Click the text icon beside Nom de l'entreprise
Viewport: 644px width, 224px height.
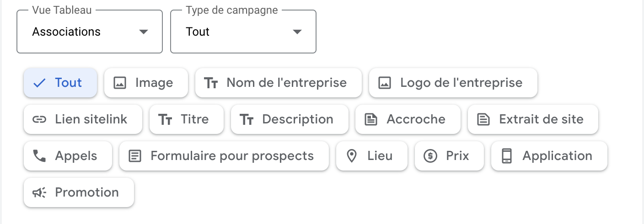click(x=210, y=83)
